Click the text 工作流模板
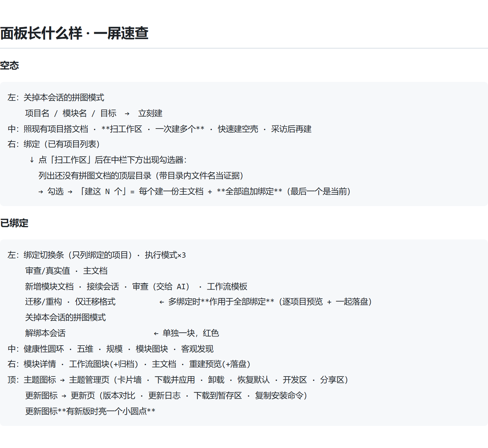 click(227, 286)
